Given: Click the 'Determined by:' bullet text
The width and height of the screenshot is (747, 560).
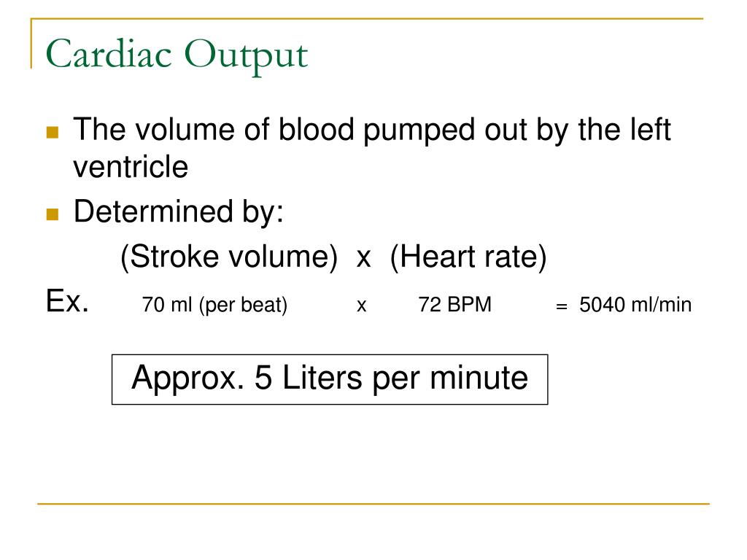Looking at the screenshot, I should coord(178,212).
